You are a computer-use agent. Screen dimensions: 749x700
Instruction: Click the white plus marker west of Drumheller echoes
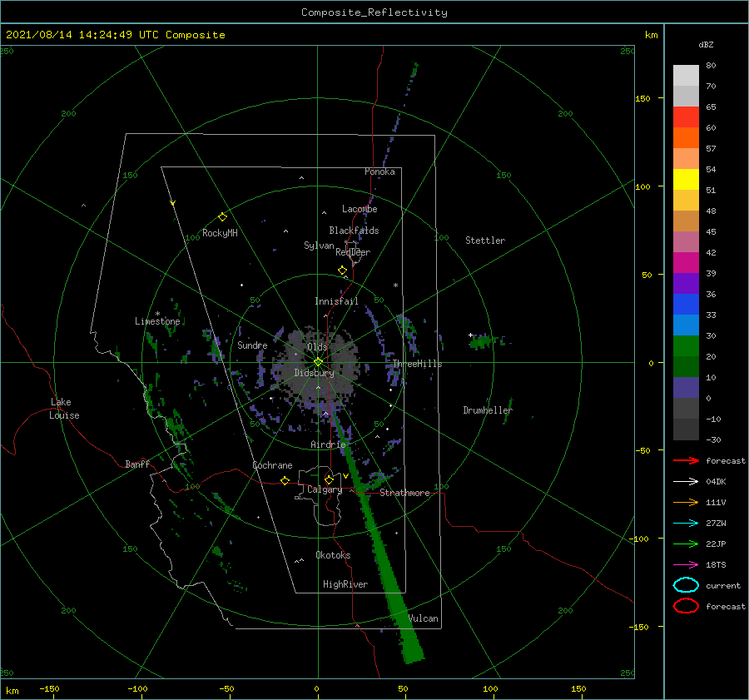(x=470, y=335)
